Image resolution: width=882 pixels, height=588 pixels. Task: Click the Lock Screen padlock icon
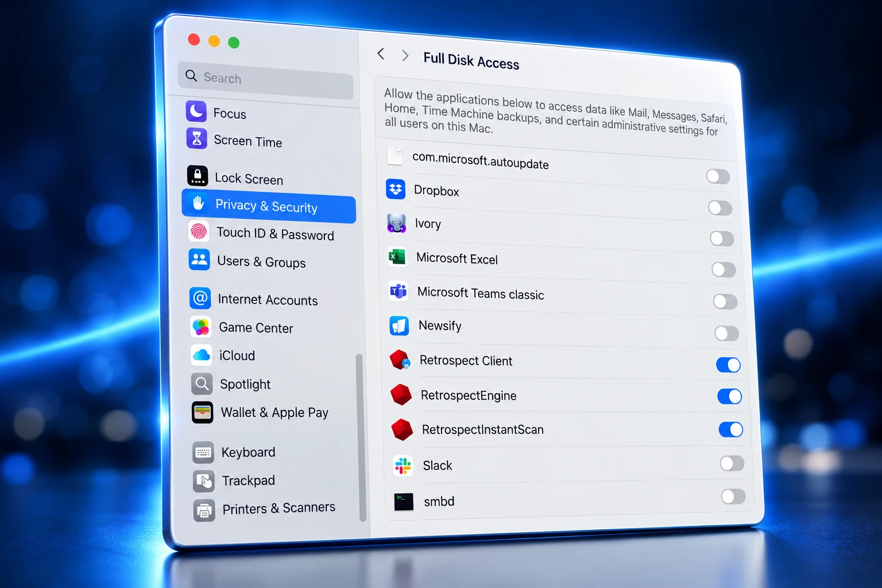click(198, 176)
